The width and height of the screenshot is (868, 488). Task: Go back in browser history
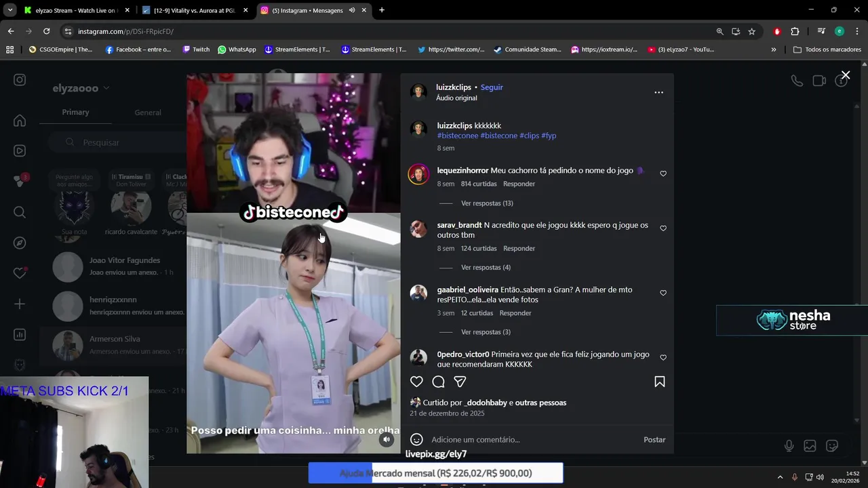11,31
